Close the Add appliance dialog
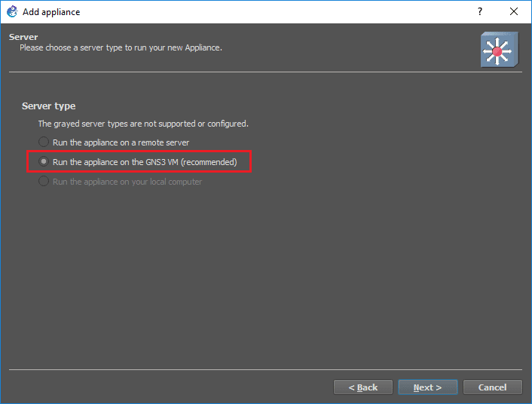Image resolution: width=532 pixels, height=404 pixels. 514,11
